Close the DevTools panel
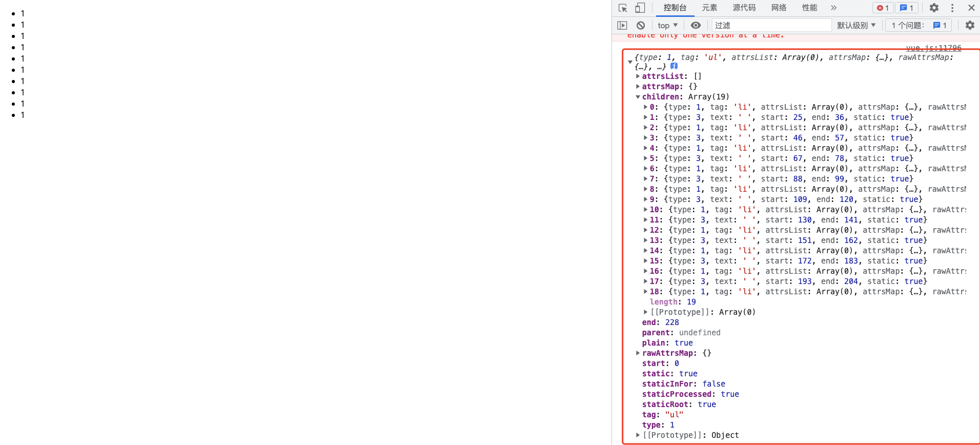The width and height of the screenshot is (980, 445). click(x=971, y=8)
